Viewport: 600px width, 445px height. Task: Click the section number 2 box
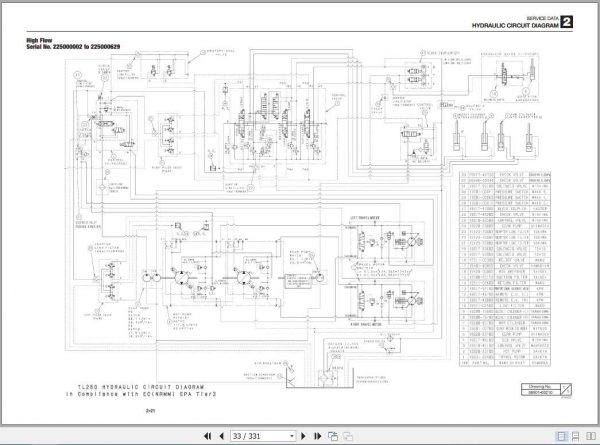click(567, 22)
